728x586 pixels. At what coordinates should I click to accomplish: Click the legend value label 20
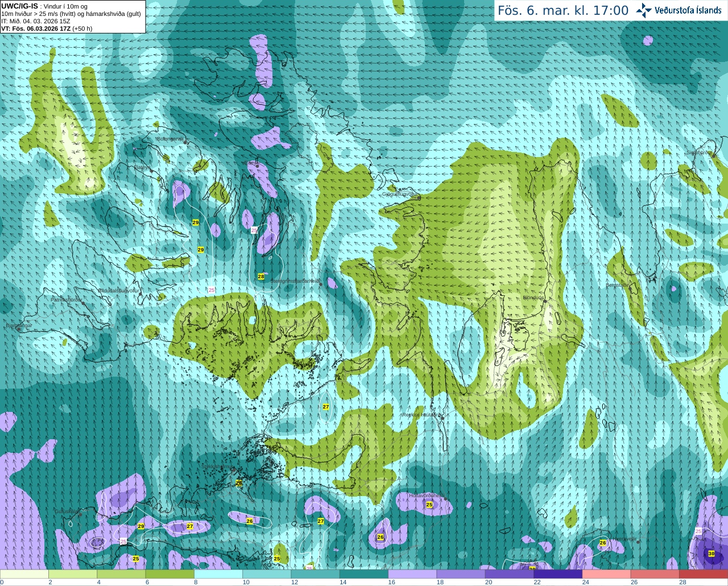(x=489, y=582)
